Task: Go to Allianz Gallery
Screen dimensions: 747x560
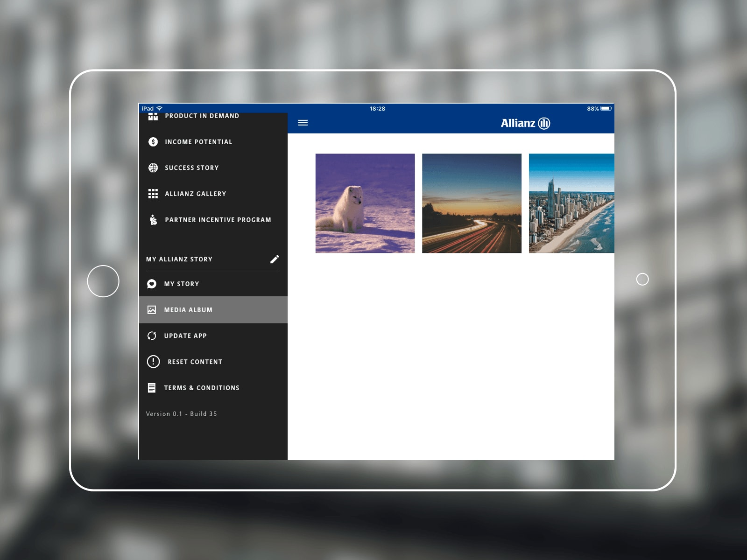Action: pyautogui.click(x=213, y=194)
